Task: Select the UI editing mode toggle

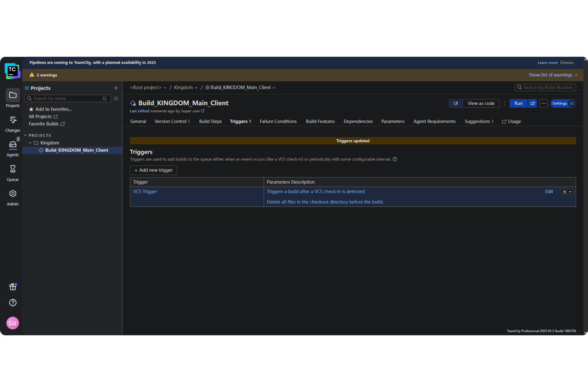Action: 455,103
